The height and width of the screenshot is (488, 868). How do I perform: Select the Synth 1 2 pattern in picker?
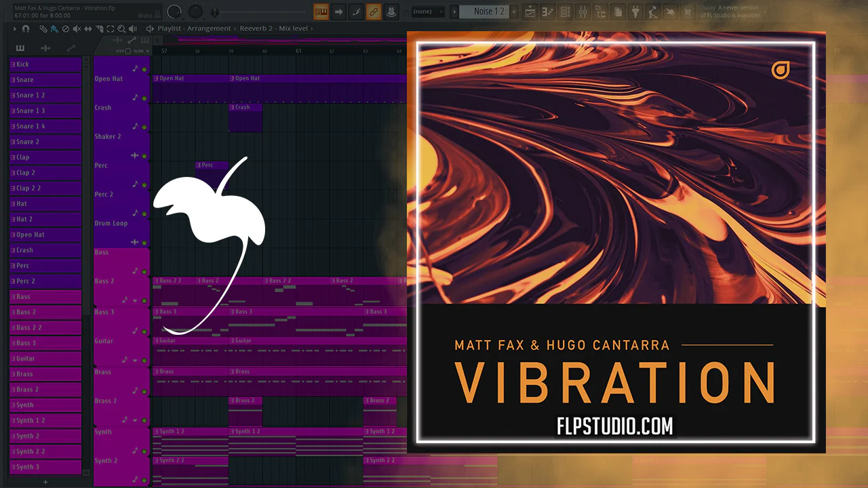(x=45, y=420)
